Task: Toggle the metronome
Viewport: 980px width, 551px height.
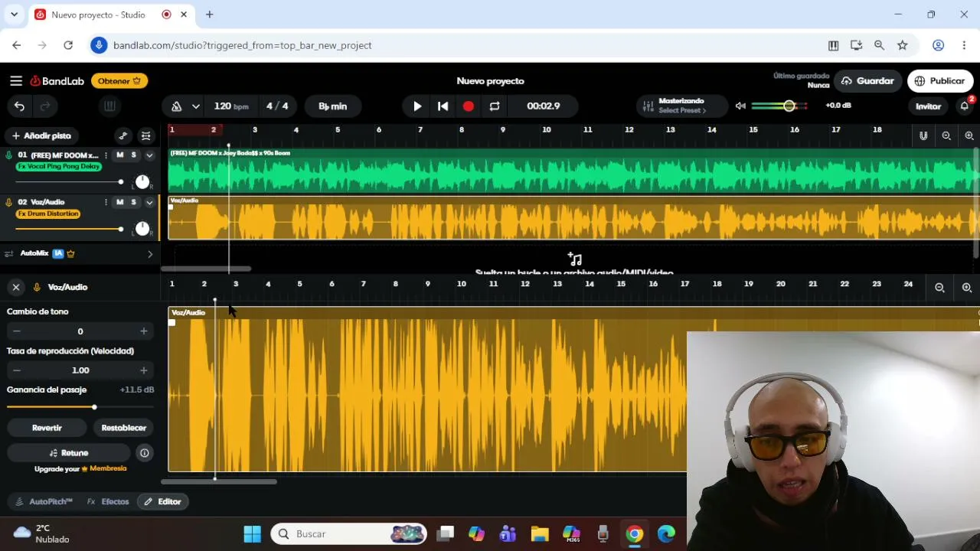Action: pyautogui.click(x=177, y=106)
